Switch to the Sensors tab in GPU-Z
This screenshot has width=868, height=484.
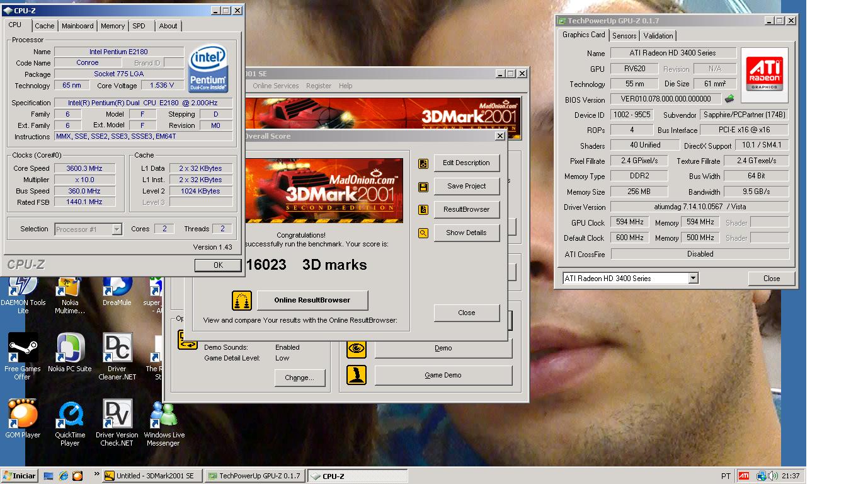pos(624,36)
